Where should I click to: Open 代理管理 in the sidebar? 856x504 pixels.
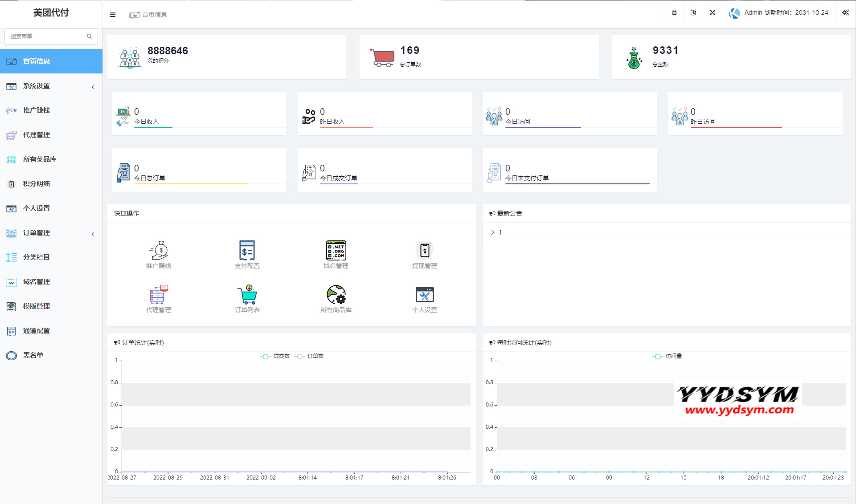click(37, 135)
